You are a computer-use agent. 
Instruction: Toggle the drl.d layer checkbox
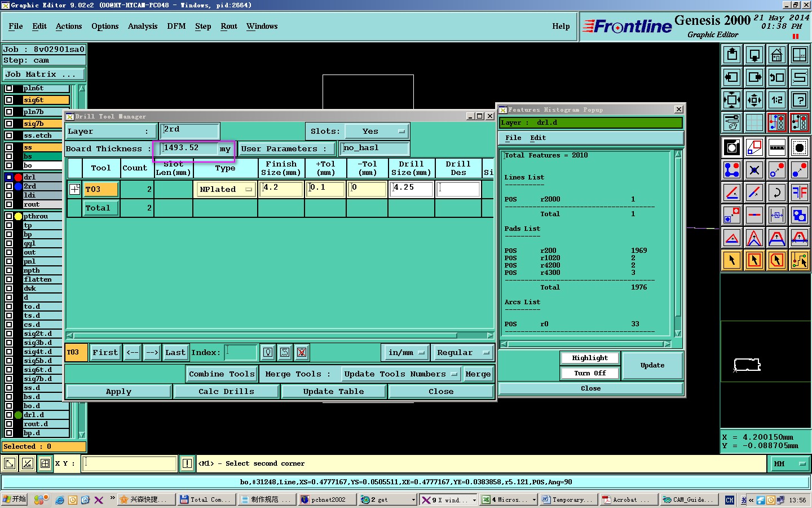point(9,415)
